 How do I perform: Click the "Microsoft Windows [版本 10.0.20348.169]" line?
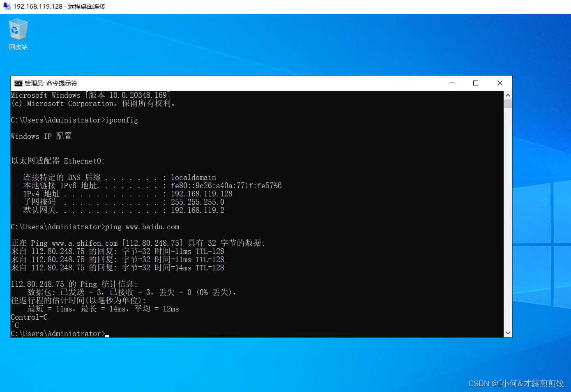pos(90,95)
